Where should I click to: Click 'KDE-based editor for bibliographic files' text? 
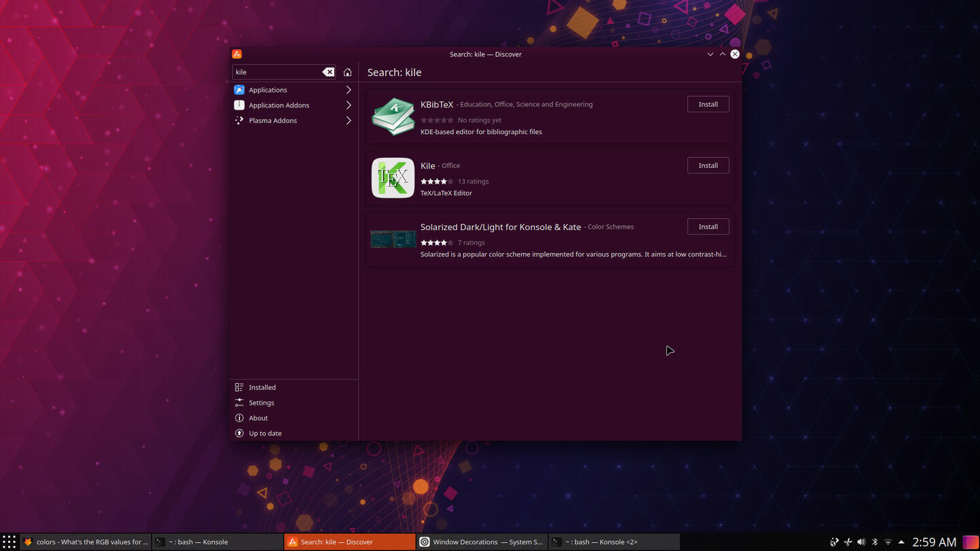click(481, 132)
